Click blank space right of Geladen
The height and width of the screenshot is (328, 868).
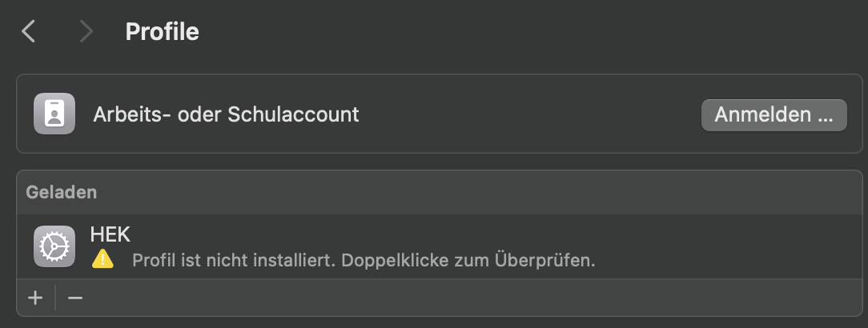tap(476, 192)
